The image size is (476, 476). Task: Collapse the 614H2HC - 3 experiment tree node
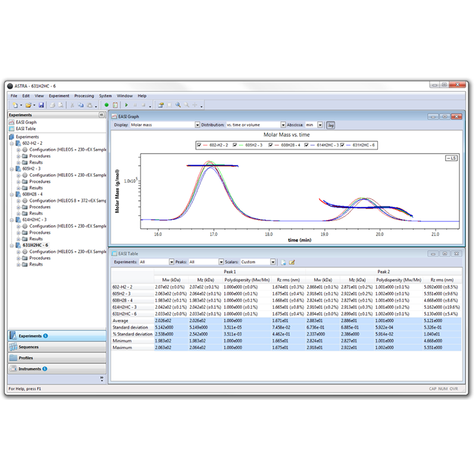pos(12,220)
